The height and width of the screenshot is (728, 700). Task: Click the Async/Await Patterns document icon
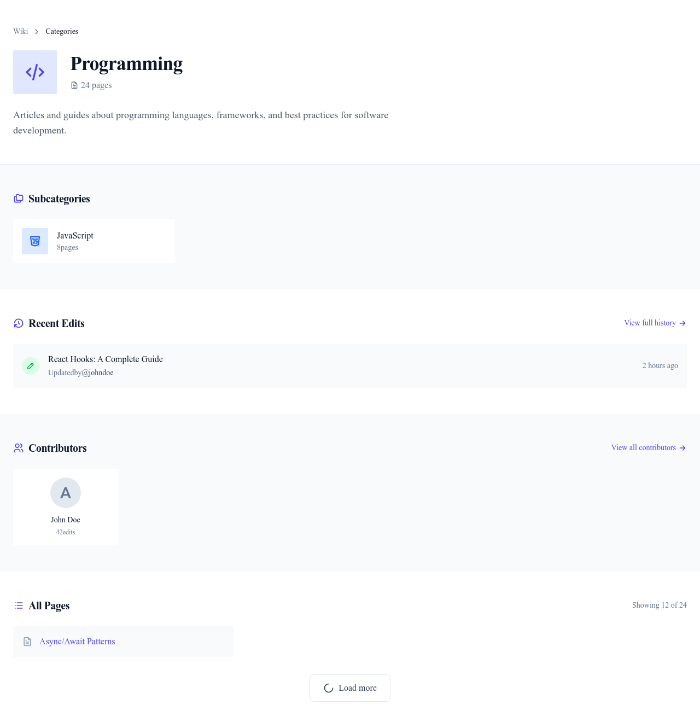[x=27, y=642]
